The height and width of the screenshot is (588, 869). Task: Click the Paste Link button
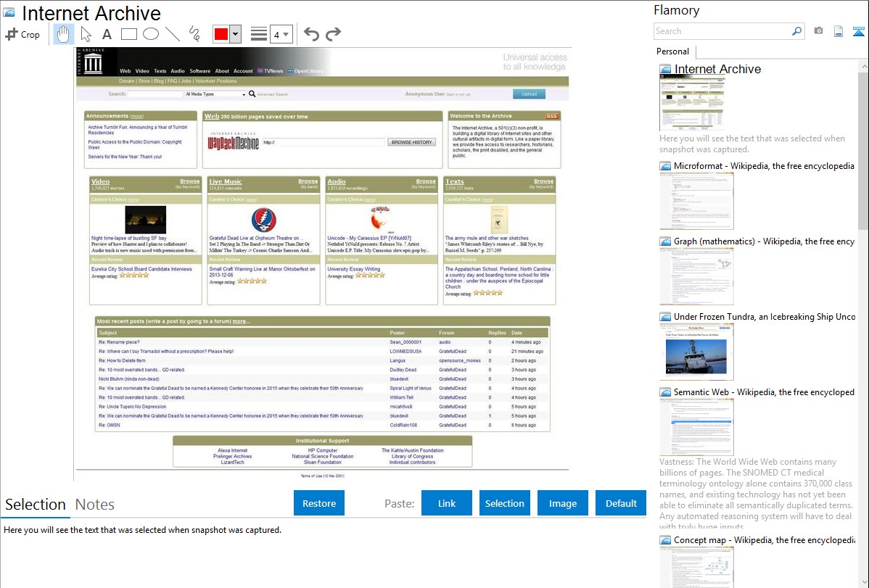pos(447,503)
